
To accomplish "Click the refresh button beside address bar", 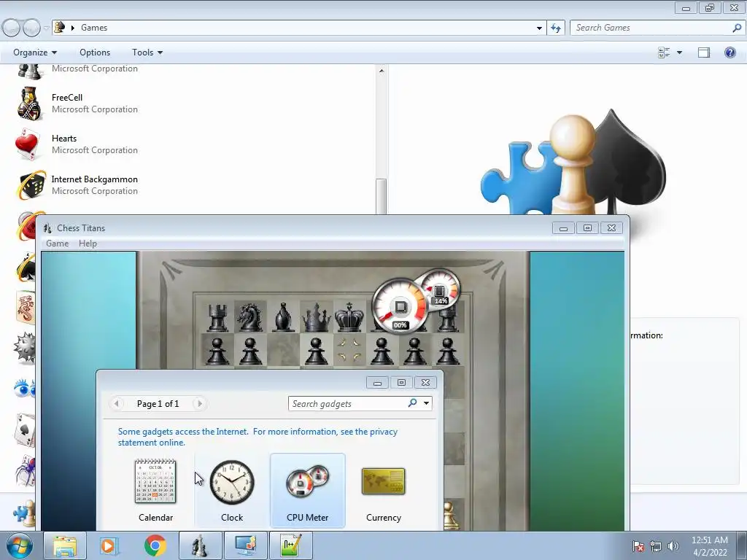I will tap(556, 28).
